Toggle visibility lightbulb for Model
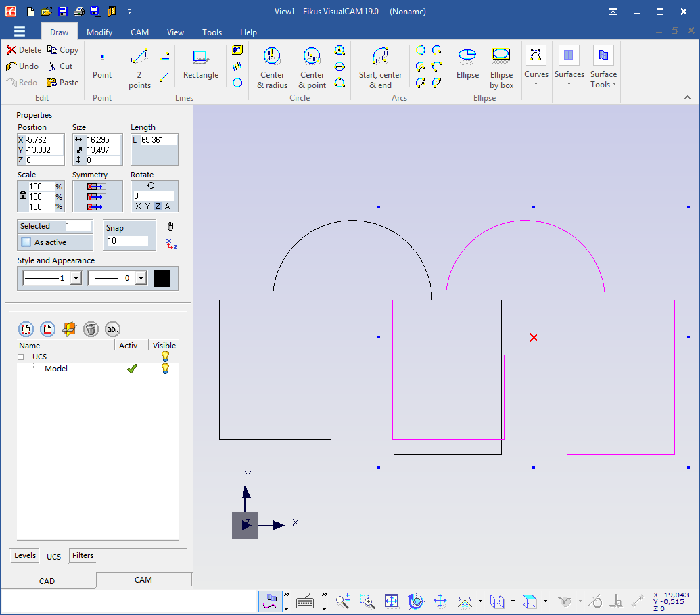The height and width of the screenshot is (615, 700). 164,369
